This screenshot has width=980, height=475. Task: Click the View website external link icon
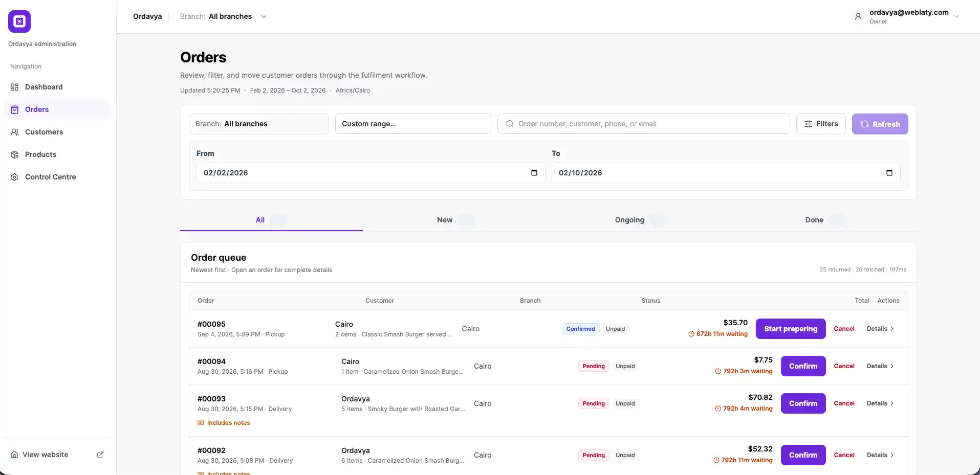100,455
